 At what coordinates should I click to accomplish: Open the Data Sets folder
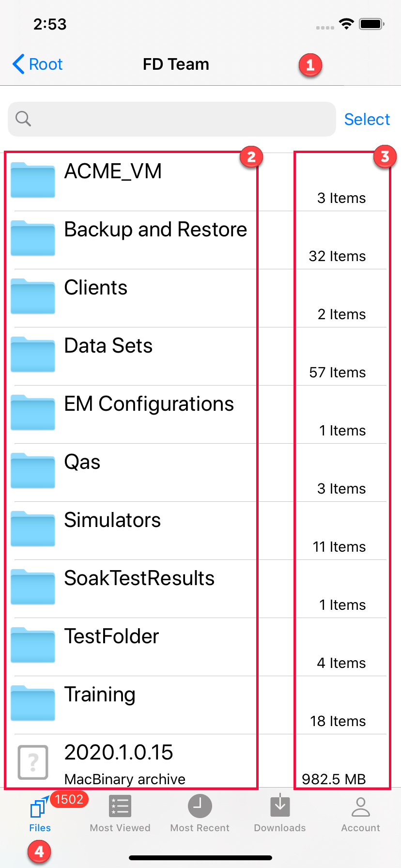tap(108, 346)
